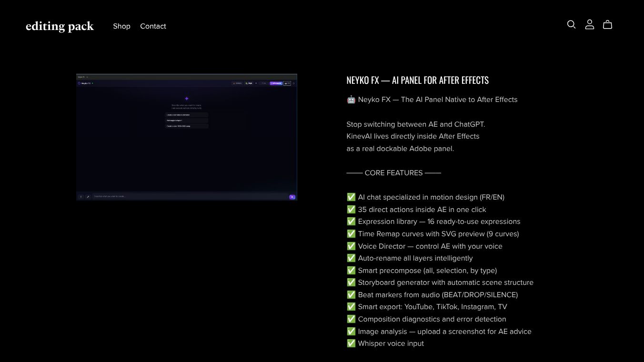Click the FR language selector in preview
Screen dimensions: 644x362
click(x=287, y=83)
